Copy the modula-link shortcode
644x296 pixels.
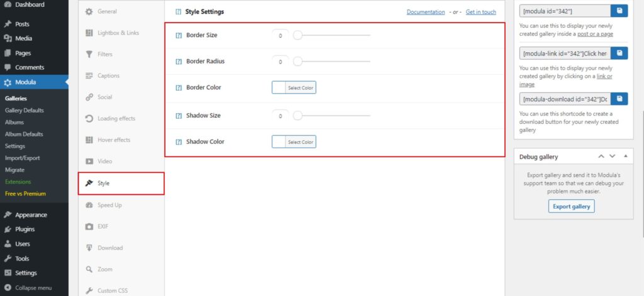[619, 53]
